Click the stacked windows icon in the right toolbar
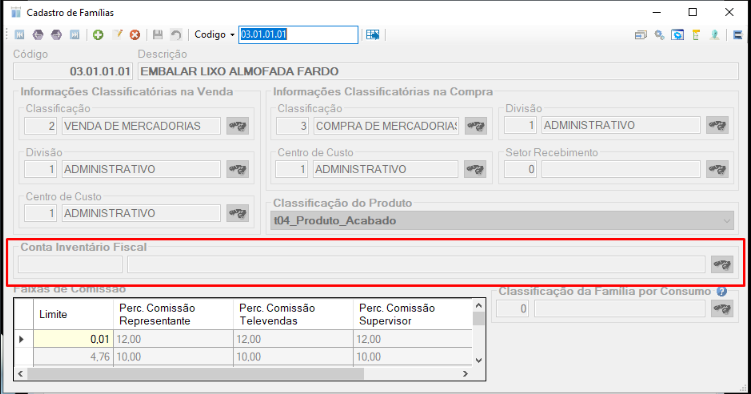Screen dimensions: 751x394 click(x=640, y=35)
